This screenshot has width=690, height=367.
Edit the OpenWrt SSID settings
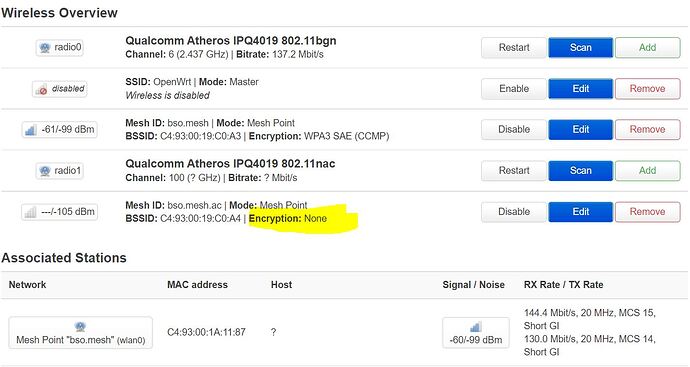(580, 89)
